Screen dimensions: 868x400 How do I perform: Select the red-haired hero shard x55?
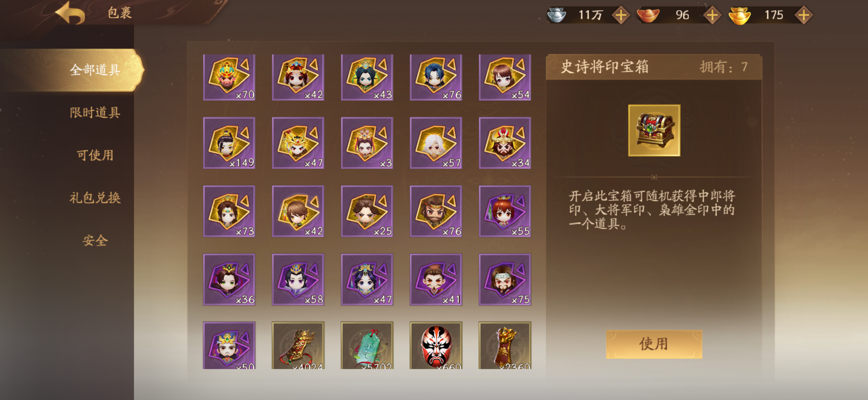(505, 211)
